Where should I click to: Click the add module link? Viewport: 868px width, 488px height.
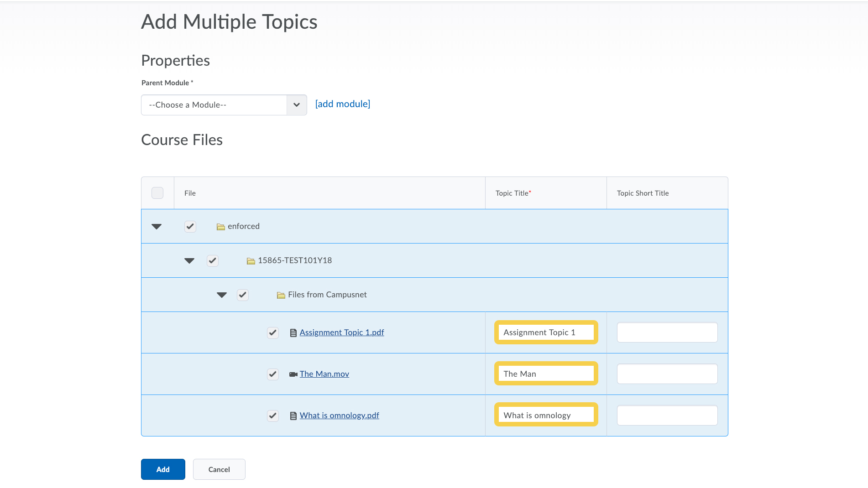[x=342, y=104]
